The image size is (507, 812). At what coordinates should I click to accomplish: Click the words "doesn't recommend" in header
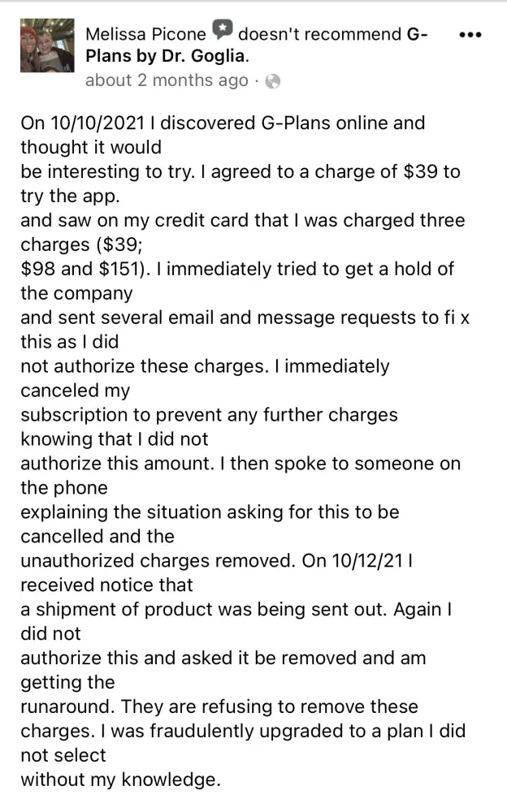[319, 34]
